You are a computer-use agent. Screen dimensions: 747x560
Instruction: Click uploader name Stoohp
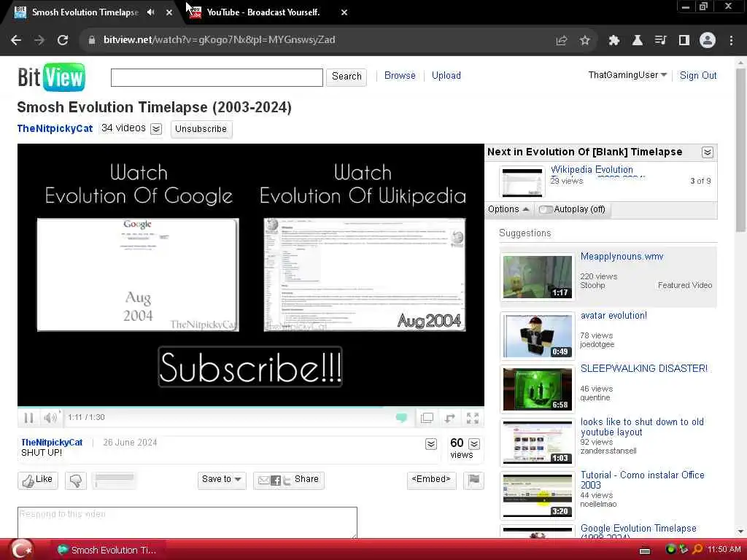coord(592,285)
